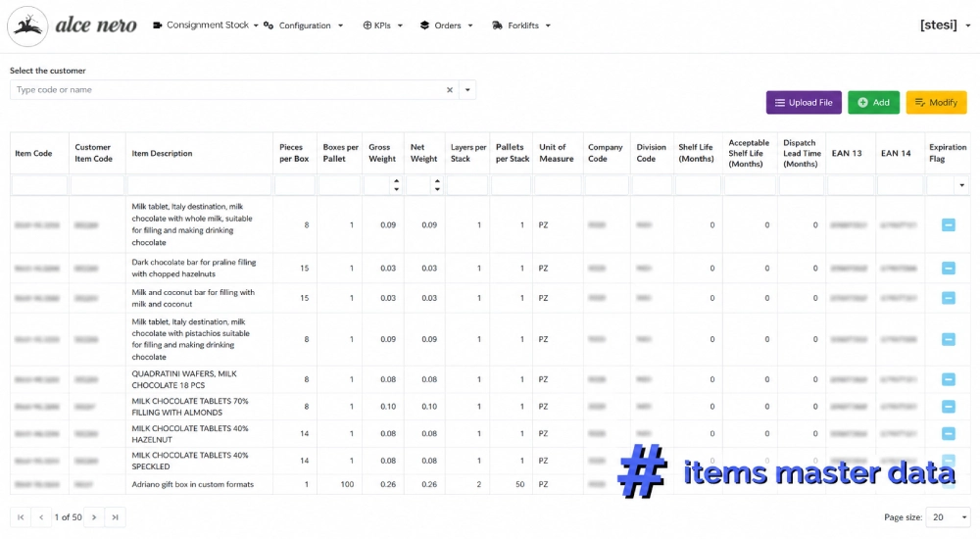This screenshot has width=980, height=539.
Task: Toggle expiration flag for pistachios Milk tablet row
Action: 948,339
